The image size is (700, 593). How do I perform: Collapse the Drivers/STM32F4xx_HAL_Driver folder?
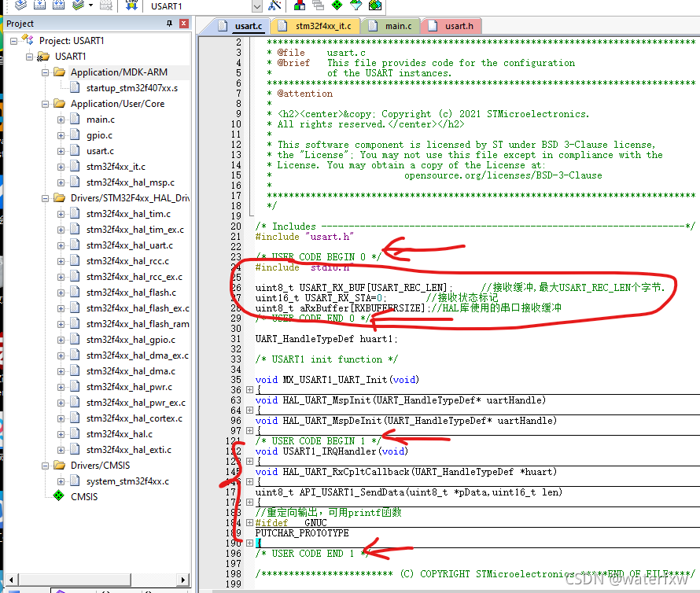point(45,198)
